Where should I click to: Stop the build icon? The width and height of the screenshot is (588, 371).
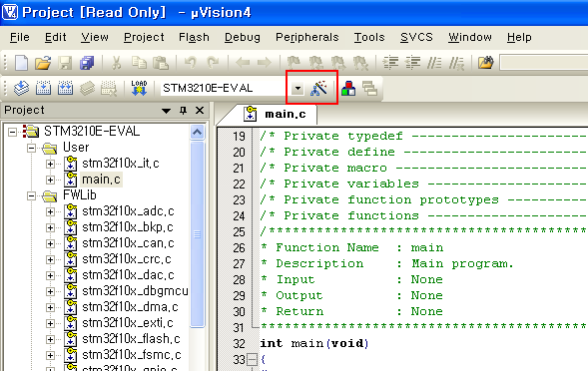[109, 89]
